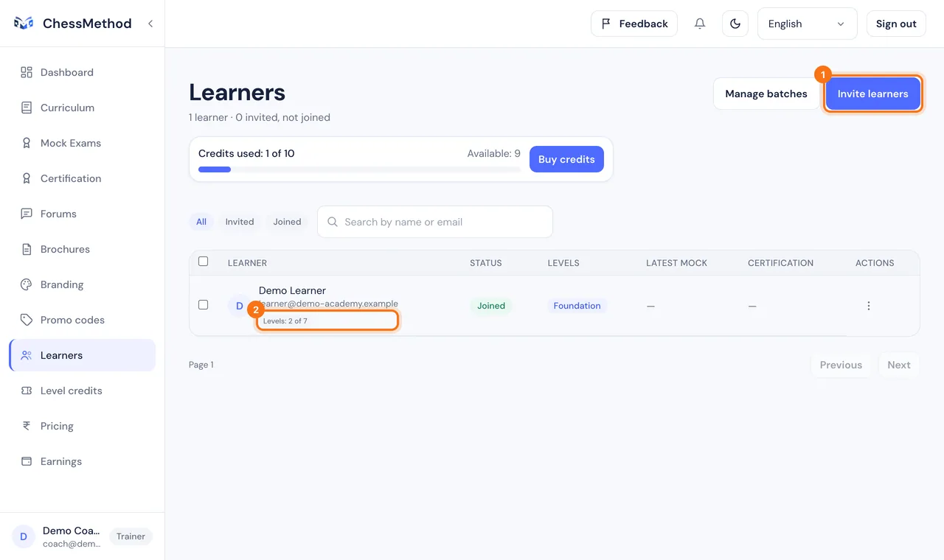The image size is (944, 560).
Task: Filter learners by Invited
Action: (x=240, y=222)
